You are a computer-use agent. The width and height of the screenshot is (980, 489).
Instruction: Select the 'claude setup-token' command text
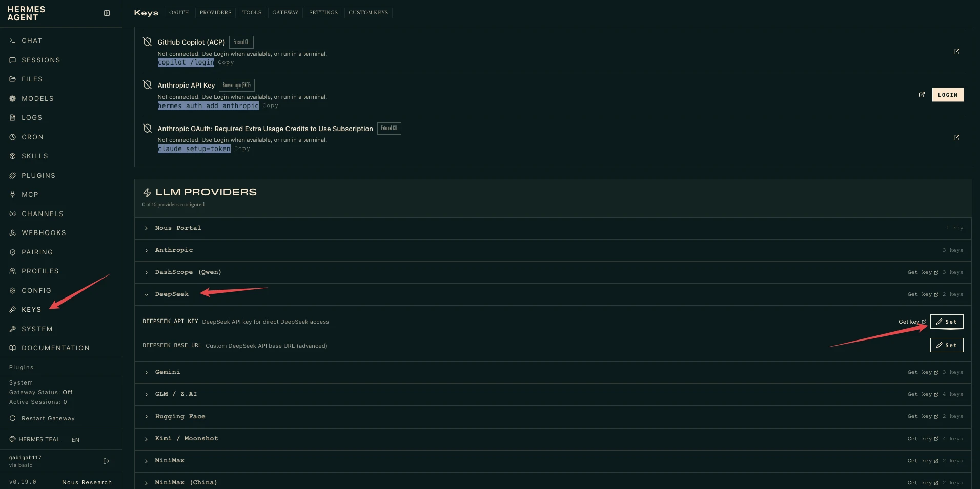[194, 149]
